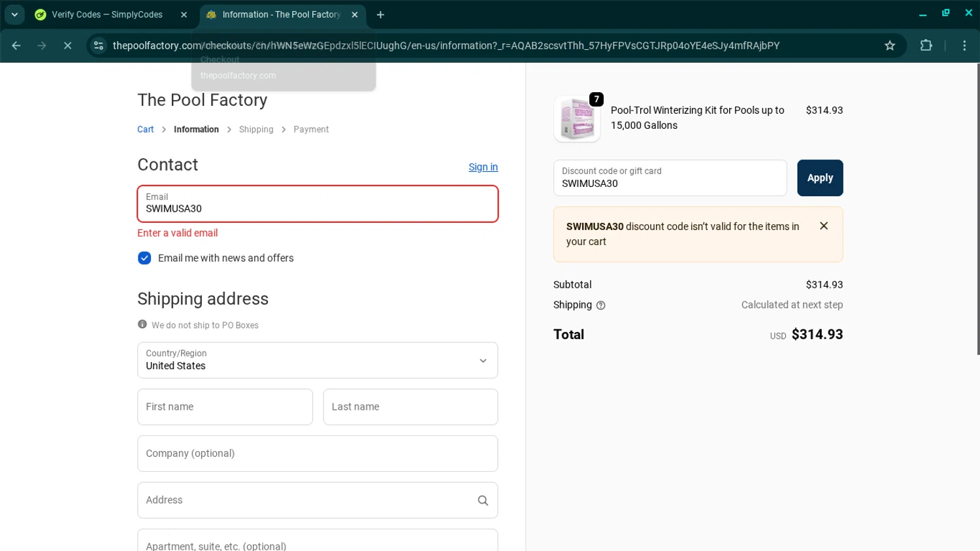The height and width of the screenshot is (551, 980).
Task: Click the address search magnifier icon
Action: pyautogui.click(x=483, y=501)
